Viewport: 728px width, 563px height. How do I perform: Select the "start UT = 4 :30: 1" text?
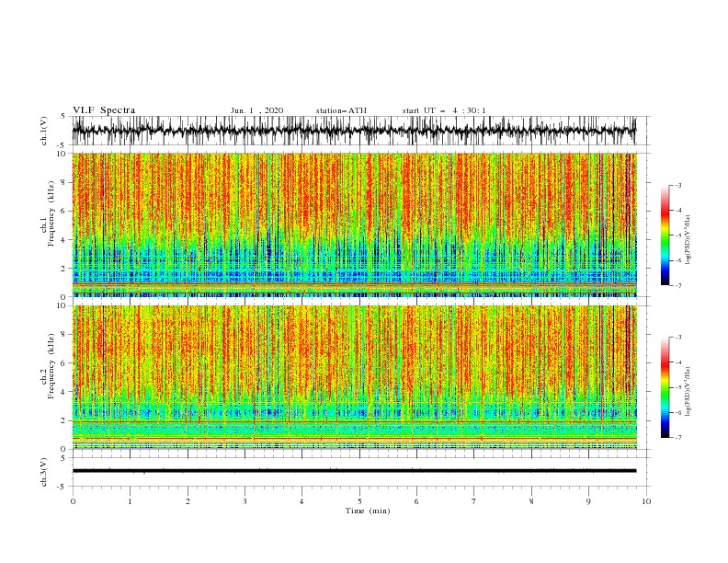pyautogui.click(x=444, y=110)
